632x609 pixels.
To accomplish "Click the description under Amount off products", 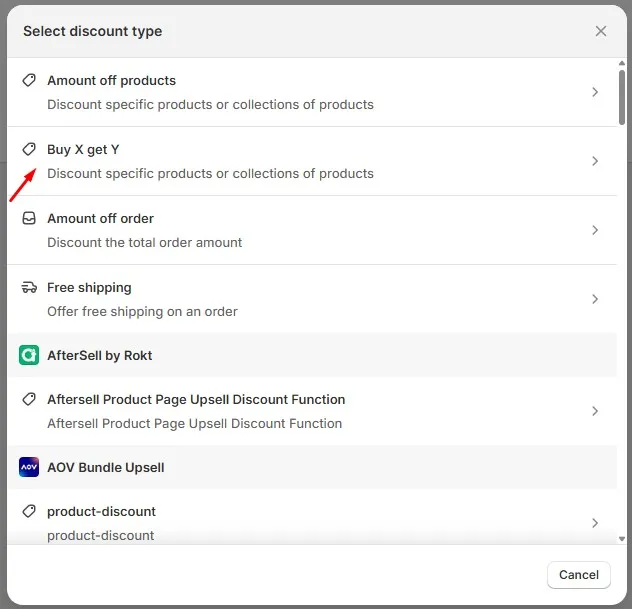I will 210,104.
